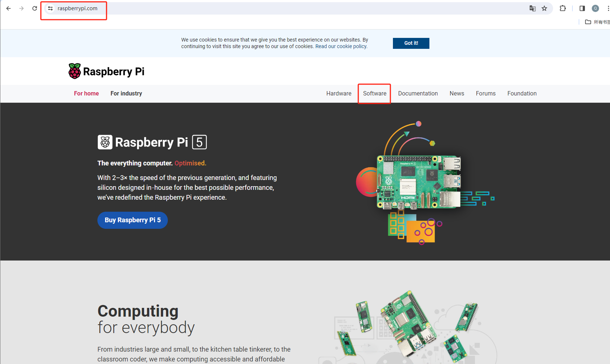This screenshot has width=610, height=364.
Task: Click the browser forward arrow
Action: pos(22,8)
